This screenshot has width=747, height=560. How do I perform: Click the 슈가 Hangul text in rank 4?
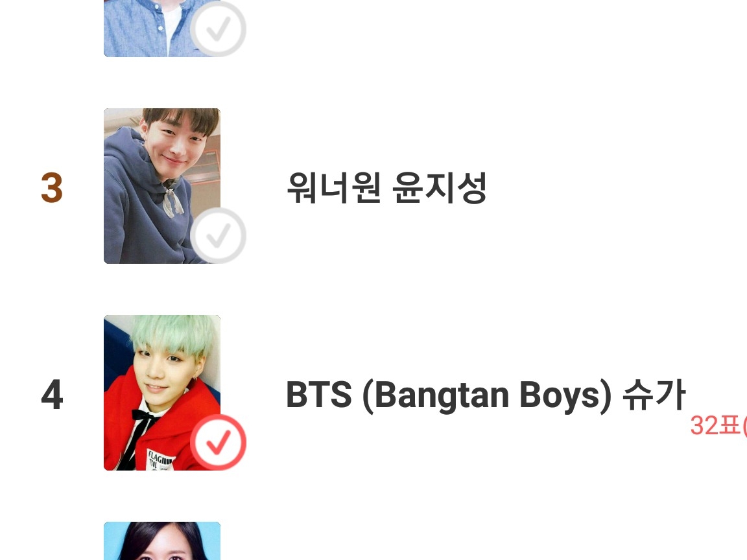(x=654, y=394)
